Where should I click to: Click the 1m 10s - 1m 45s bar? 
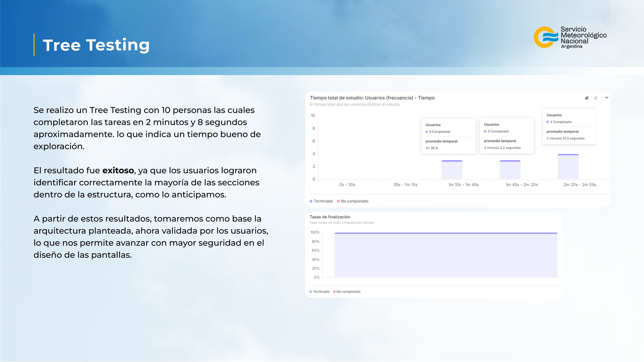tap(452, 170)
